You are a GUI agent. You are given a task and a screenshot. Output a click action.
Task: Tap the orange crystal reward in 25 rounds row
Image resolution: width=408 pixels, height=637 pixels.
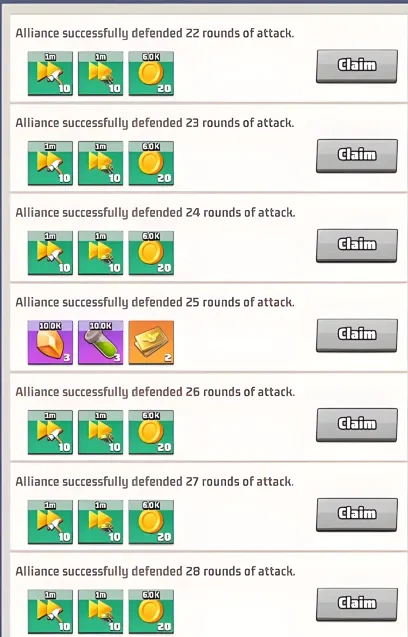point(50,342)
